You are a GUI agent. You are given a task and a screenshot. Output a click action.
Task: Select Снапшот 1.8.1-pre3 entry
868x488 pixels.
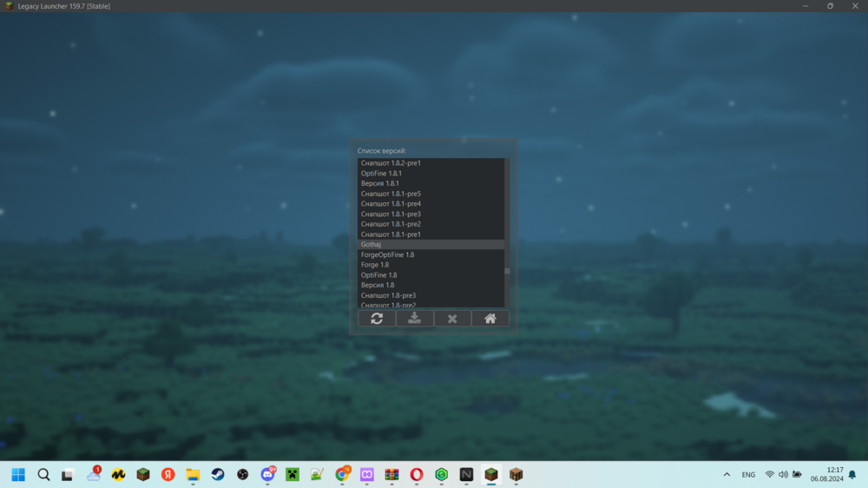click(431, 214)
